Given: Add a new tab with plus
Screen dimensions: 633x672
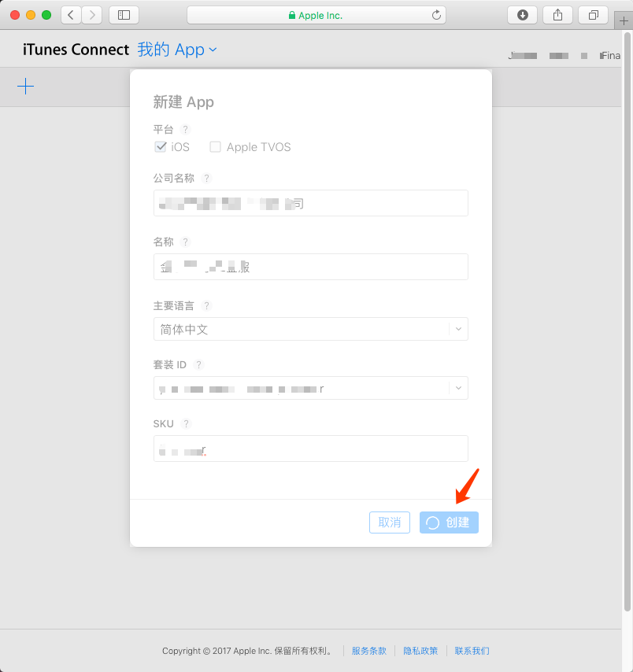Looking at the screenshot, I should [x=624, y=20].
